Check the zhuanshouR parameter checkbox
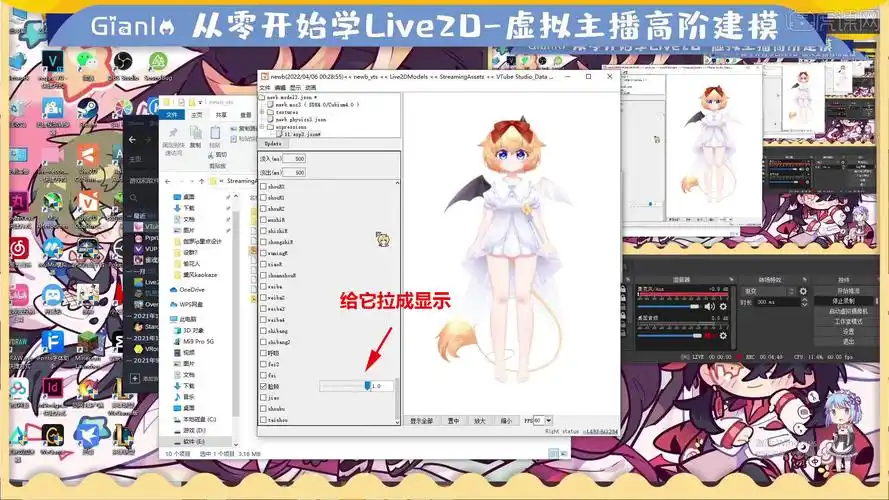The height and width of the screenshot is (500, 889). [x=263, y=276]
